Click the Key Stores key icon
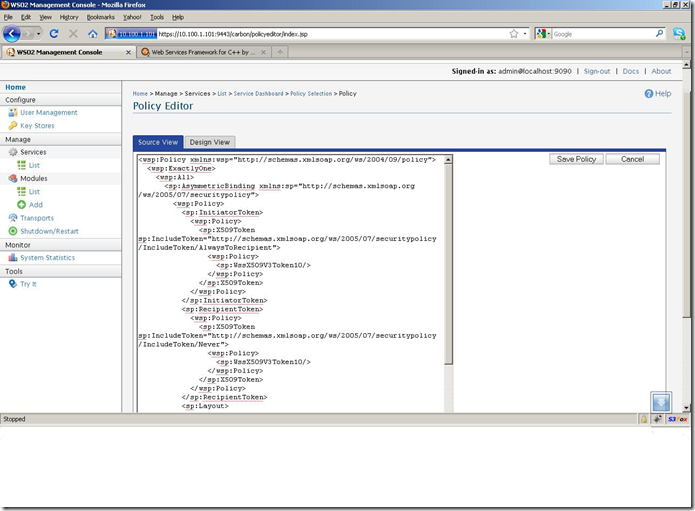Viewport: 695px width, 511px height. 13,126
